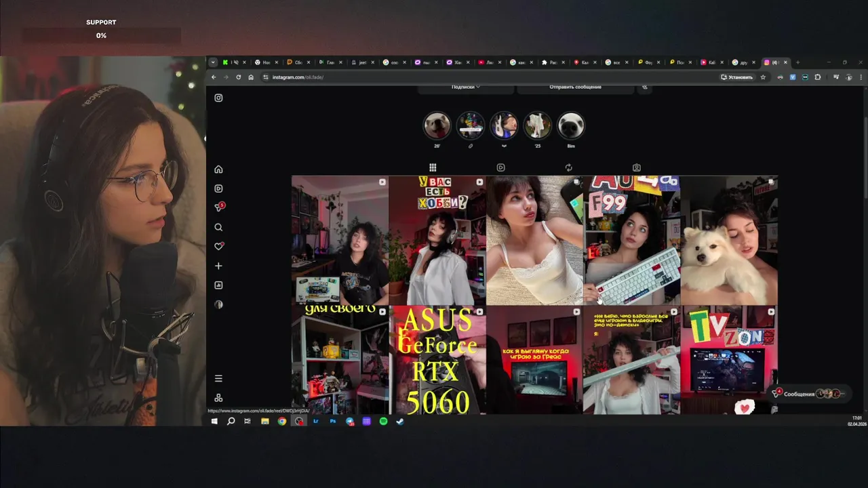Viewport: 868px width, 488px height.
Task: Switch to the tagged photos tab
Action: pyautogui.click(x=636, y=167)
